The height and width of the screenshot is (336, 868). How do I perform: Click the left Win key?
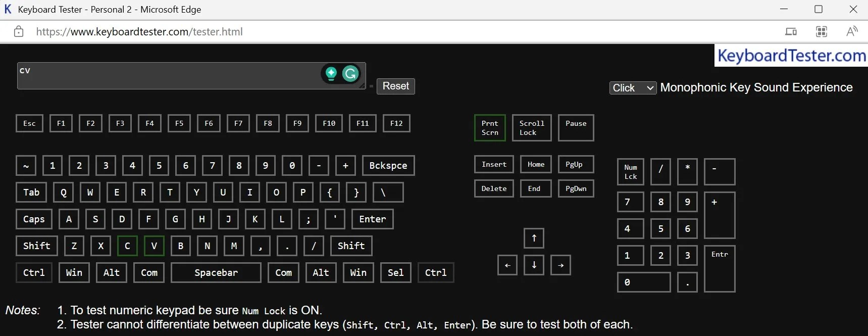74,273
